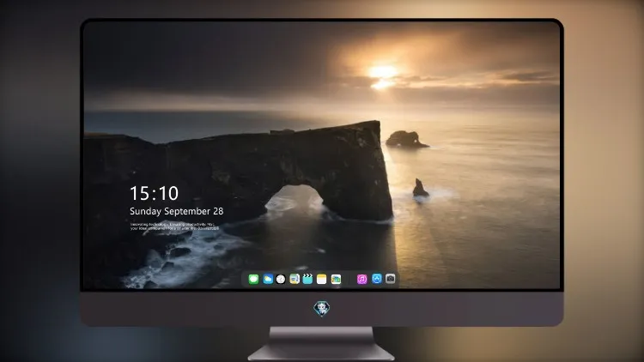The image size is (644, 362).
Task: Launch the teal clapperboard video app
Action: tap(307, 279)
